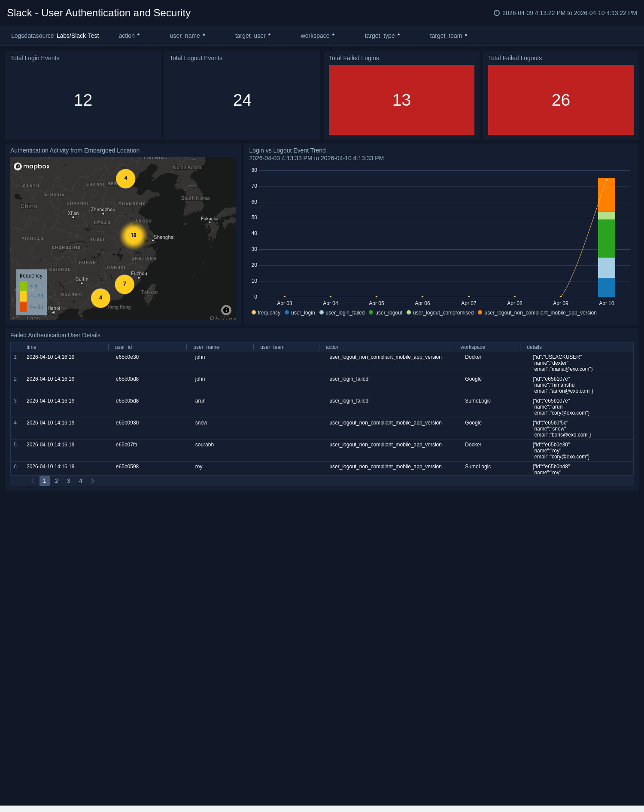Select page 2 of the table
644x812 pixels.
57,481
